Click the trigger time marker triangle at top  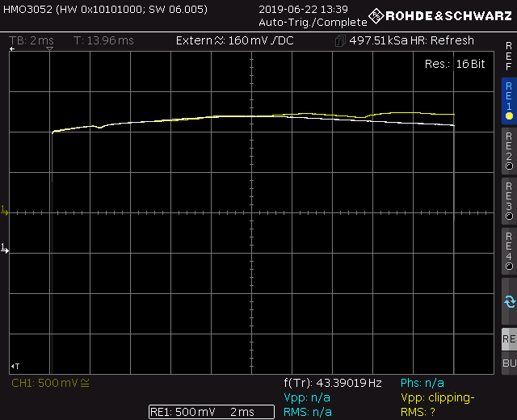49,50
